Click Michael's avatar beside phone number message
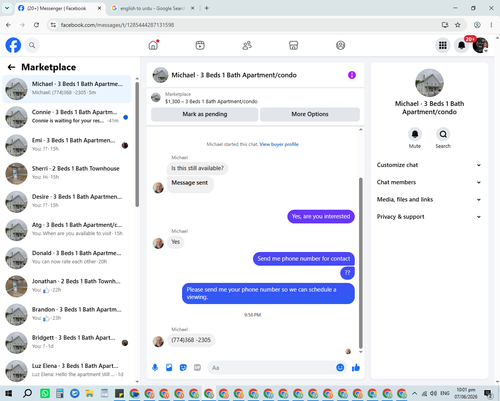Viewport: 500px width, 401px height. [x=158, y=341]
